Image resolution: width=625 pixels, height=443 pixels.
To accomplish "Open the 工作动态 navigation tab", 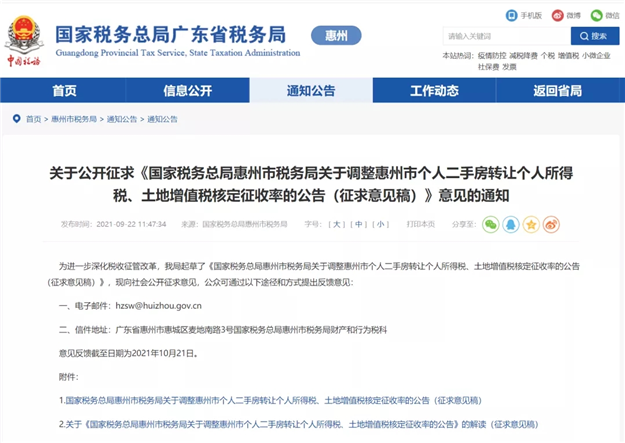I will click(x=434, y=91).
